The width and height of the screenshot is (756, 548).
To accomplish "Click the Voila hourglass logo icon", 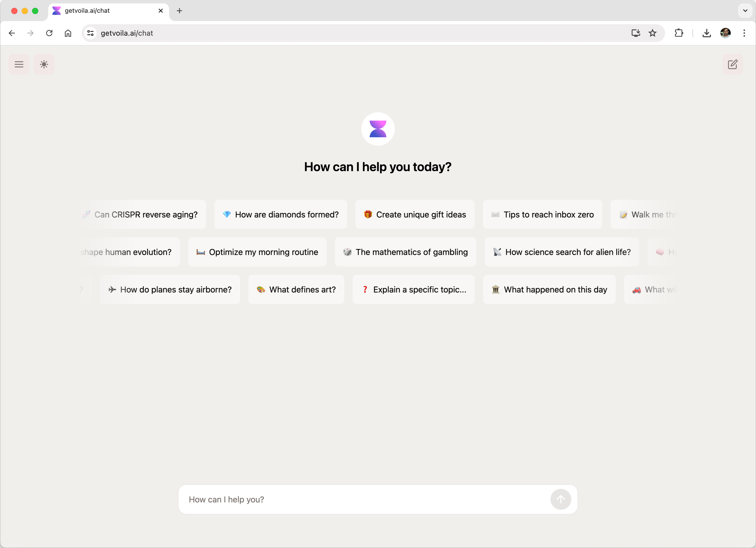I will point(377,128).
